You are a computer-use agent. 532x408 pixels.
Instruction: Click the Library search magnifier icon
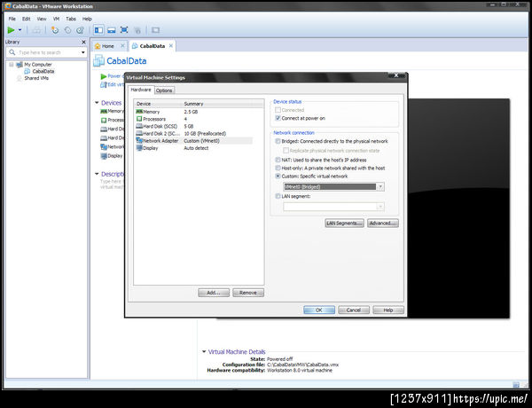pos(12,52)
